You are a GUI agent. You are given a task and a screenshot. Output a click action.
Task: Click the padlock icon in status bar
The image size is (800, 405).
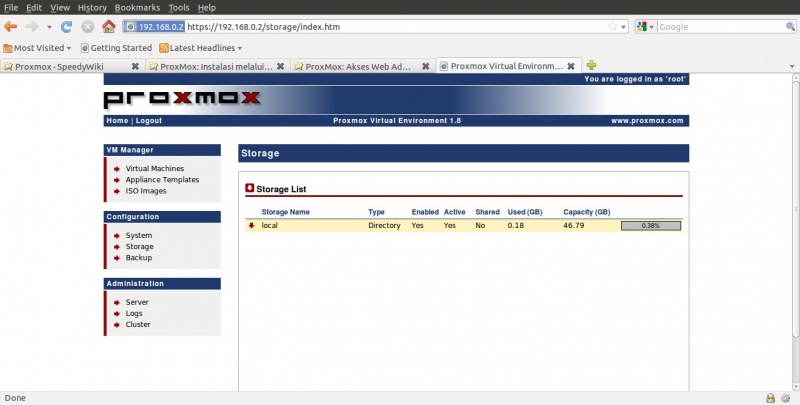coord(770,398)
